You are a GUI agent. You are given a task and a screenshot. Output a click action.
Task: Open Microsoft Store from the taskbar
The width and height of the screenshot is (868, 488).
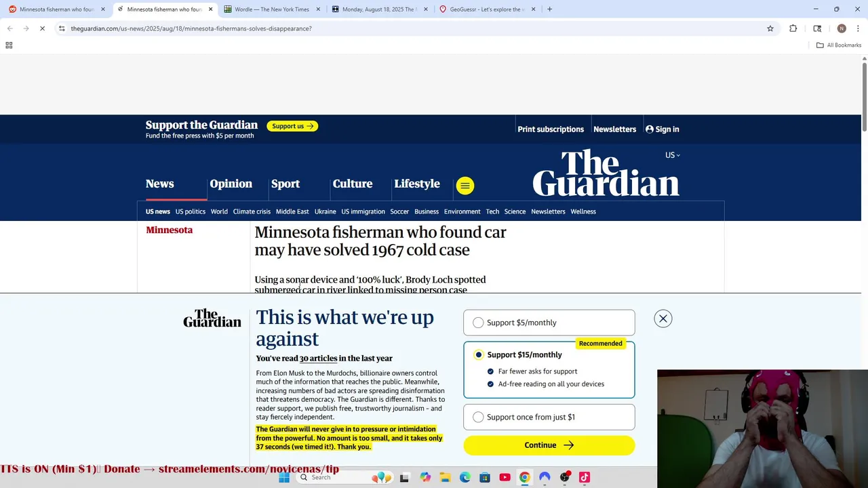point(485,477)
